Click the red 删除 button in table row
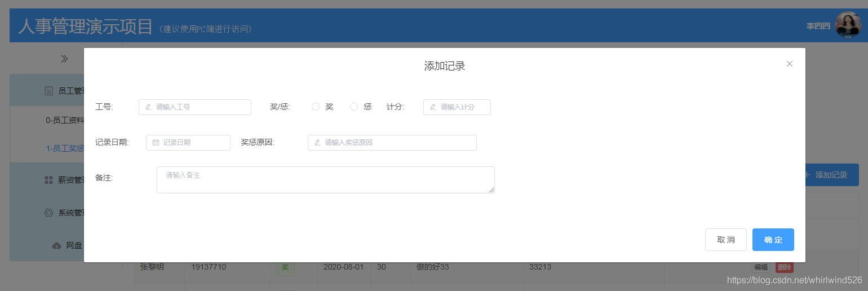The height and width of the screenshot is (291, 868). pyautogui.click(x=784, y=267)
